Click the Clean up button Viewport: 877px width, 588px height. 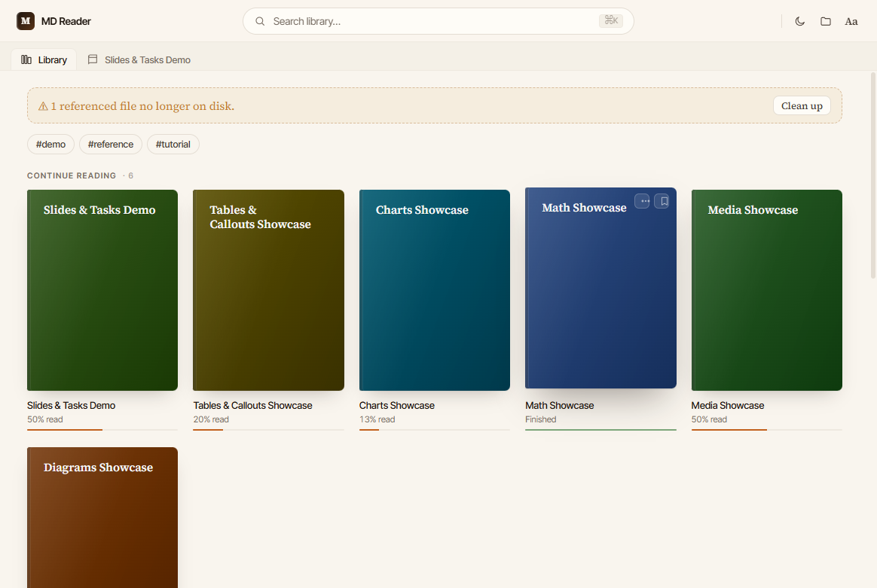point(802,105)
